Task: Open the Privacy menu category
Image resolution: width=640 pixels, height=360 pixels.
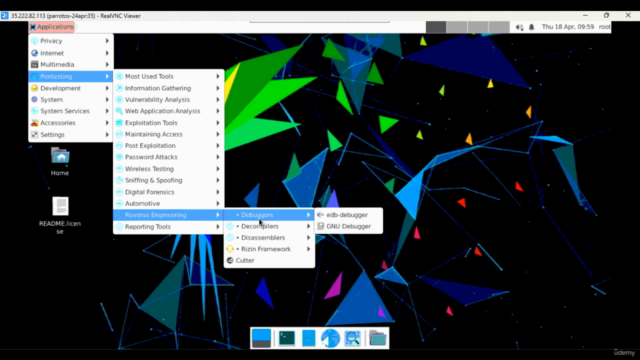Action: (x=71, y=41)
